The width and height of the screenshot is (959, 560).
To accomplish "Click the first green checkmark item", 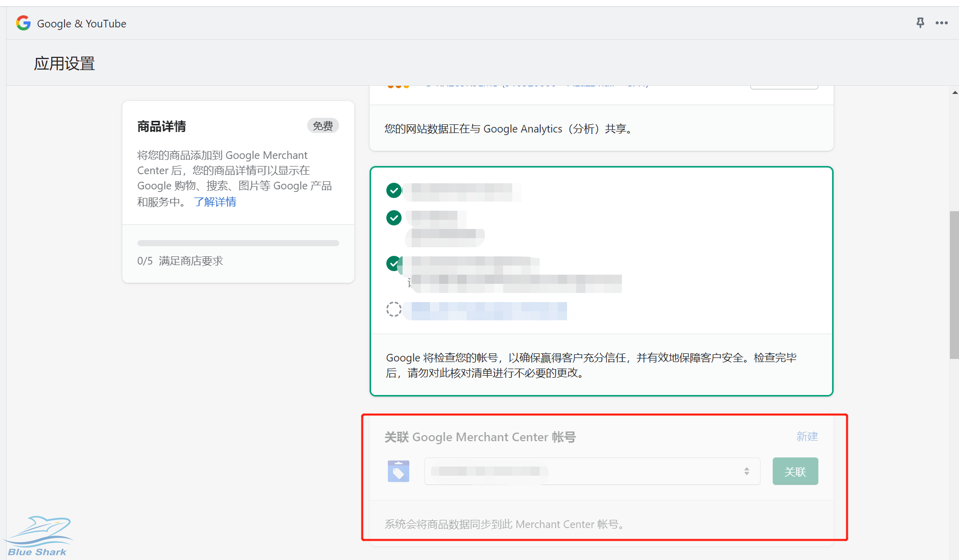I will (394, 190).
